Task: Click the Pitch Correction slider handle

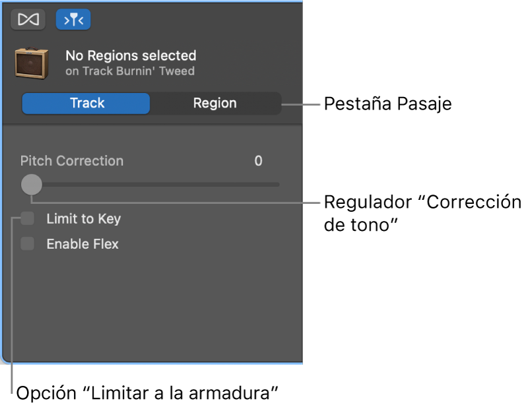Action: click(x=31, y=185)
